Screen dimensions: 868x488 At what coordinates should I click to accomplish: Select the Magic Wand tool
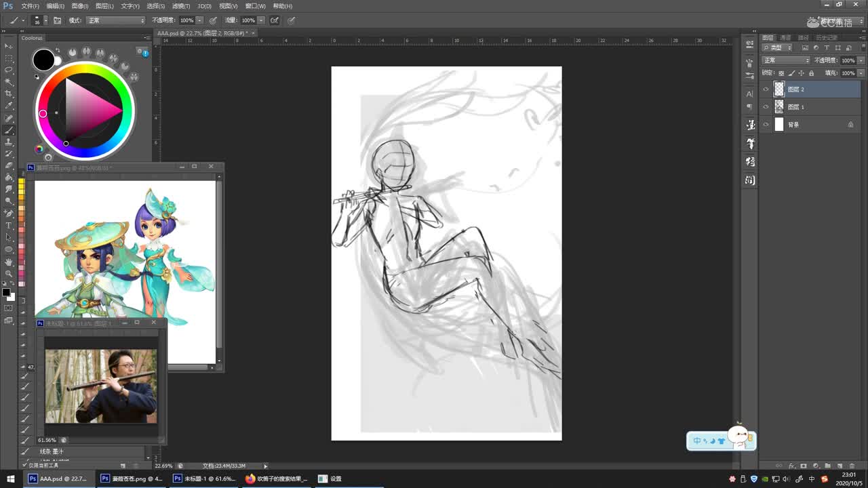pos(9,82)
